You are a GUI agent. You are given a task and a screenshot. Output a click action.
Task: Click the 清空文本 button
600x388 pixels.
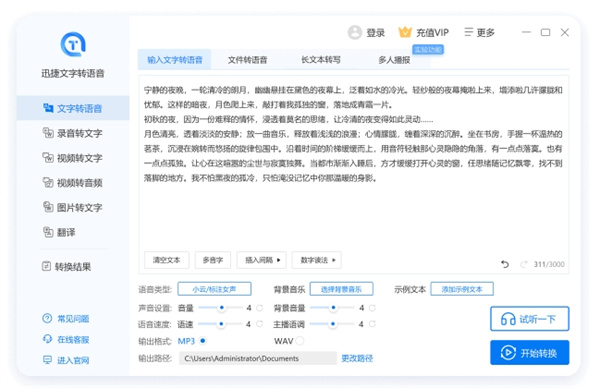[166, 260]
